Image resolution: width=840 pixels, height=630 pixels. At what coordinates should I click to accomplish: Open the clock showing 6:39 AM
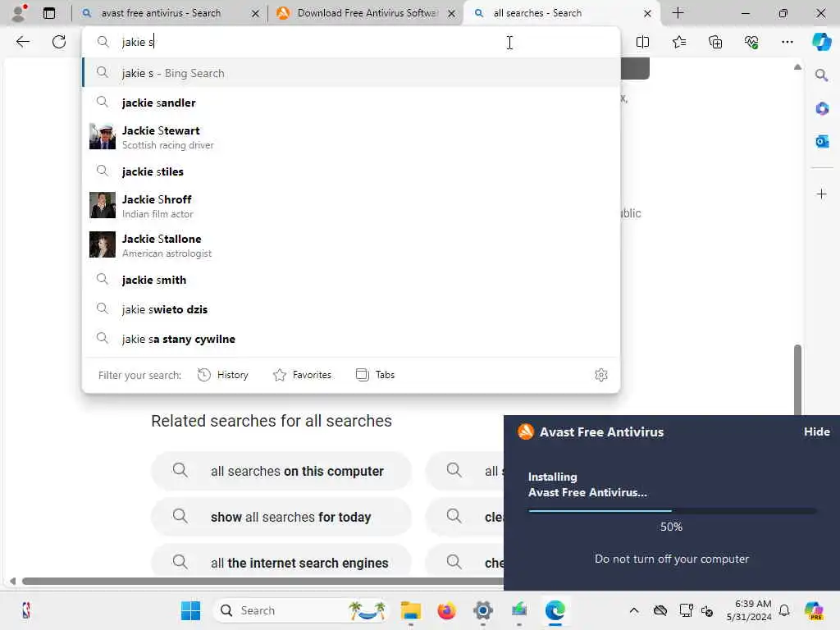coord(749,610)
